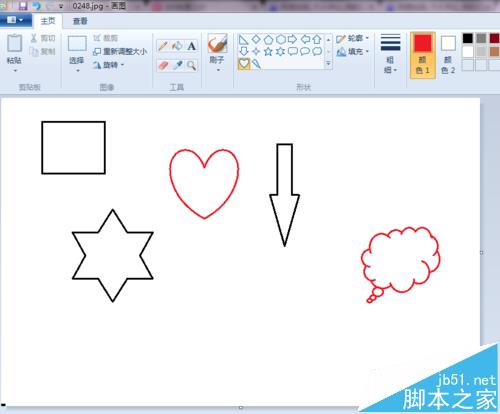Choose the diamond shape
This screenshot has height=414, width=500.
coord(256,39)
